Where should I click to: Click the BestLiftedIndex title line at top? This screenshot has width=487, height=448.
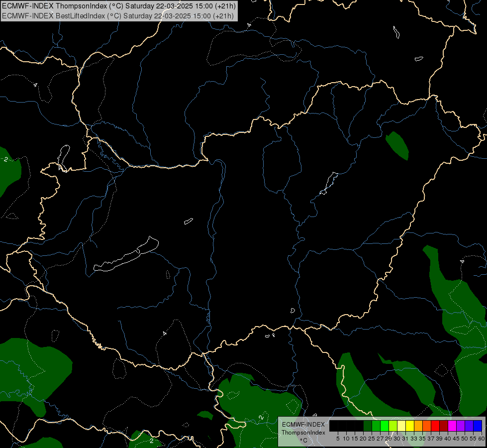point(118,15)
